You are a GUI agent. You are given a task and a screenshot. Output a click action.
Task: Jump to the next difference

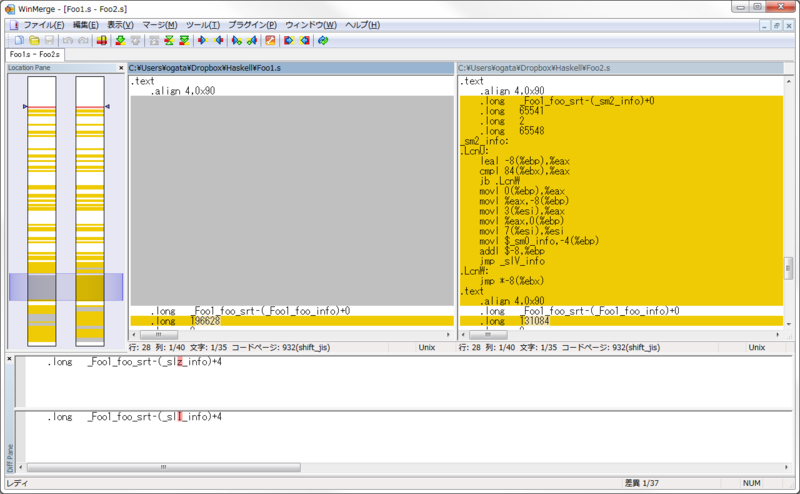pyautogui.click(x=120, y=40)
